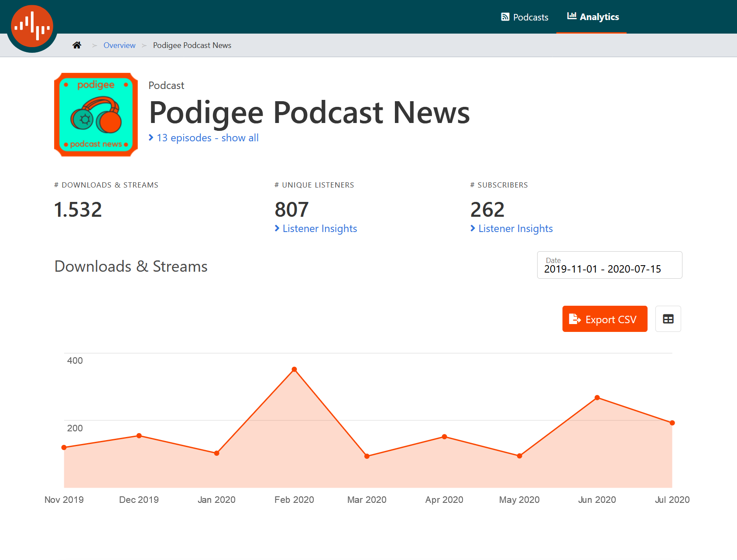Select the May 2020 data point

click(x=520, y=456)
